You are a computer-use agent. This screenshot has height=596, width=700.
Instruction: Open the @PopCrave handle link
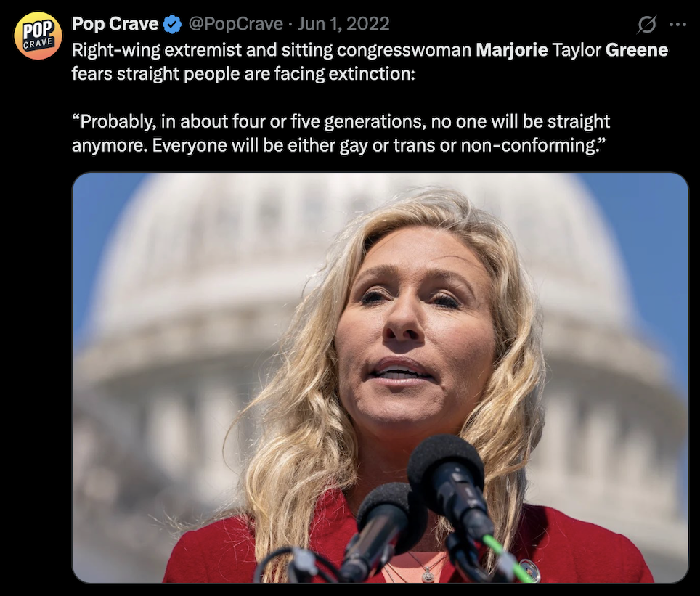236,24
